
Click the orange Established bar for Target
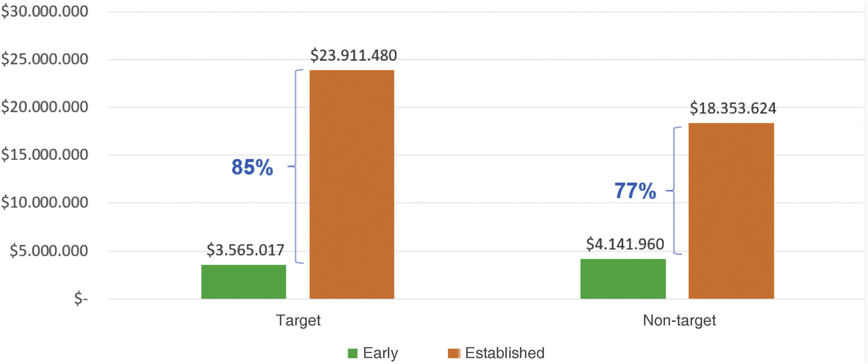point(352,185)
